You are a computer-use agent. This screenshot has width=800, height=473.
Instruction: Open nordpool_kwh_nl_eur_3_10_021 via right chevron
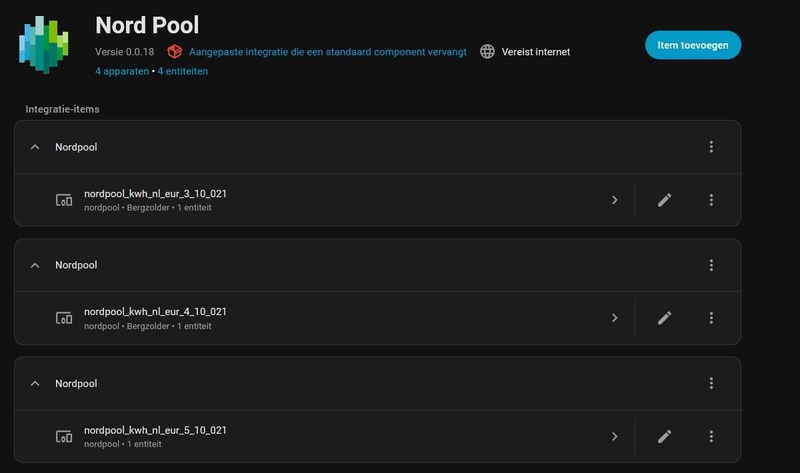point(614,200)
